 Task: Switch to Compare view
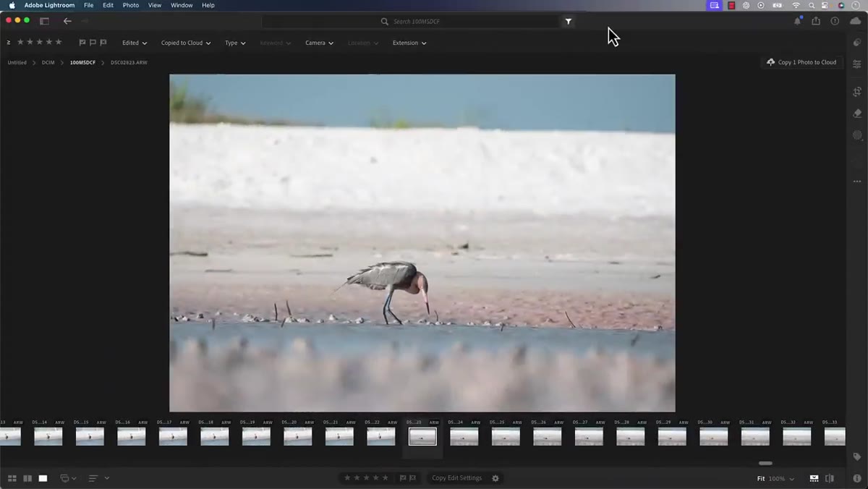pyautogui.click(x=27, y=478)
